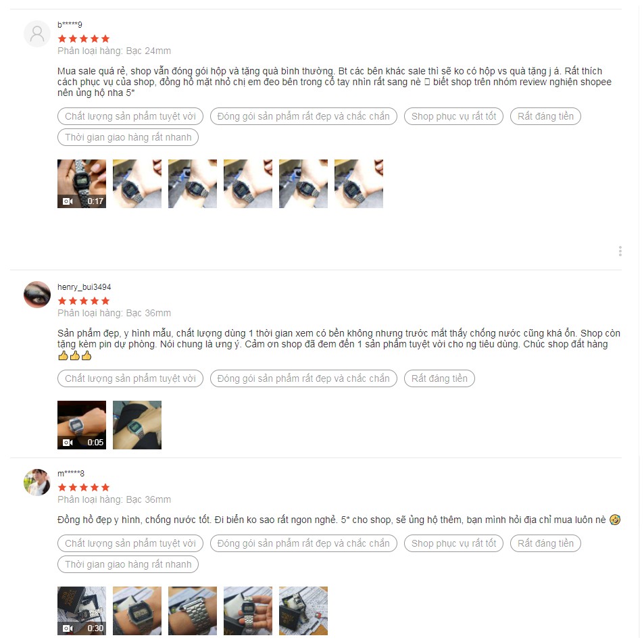The width and height of the screenshot is (644, 644).
Task: Open m*****8's steel watch band photo
Action: [x=193, y=611]
